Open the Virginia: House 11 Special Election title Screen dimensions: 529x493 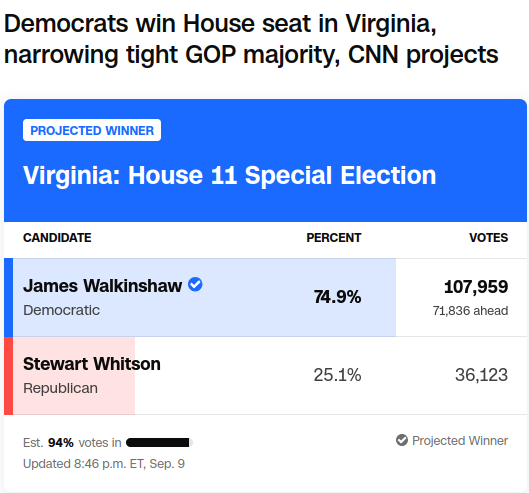point(229,175)
